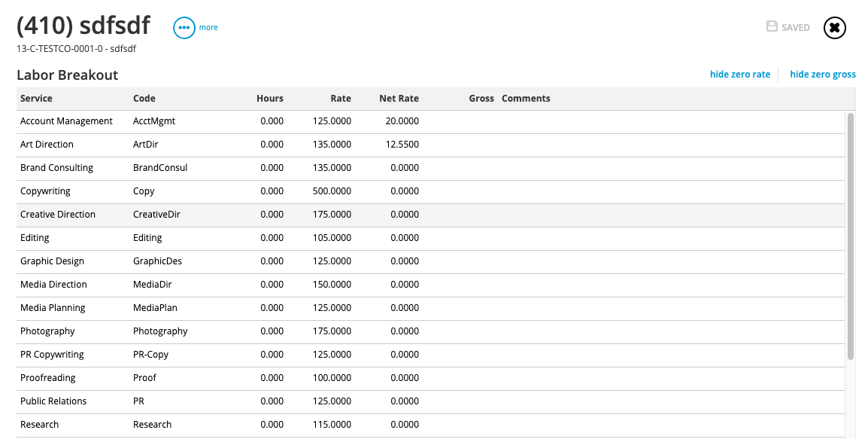Click Creative Direction rate 175.0000
The width and height of the screenshot is (868, 439).
click(x=332, y=215)
